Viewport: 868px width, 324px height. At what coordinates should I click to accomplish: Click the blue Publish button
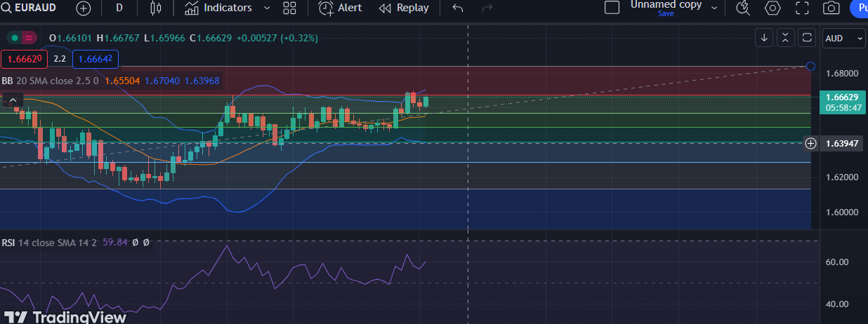click(859, 8)
